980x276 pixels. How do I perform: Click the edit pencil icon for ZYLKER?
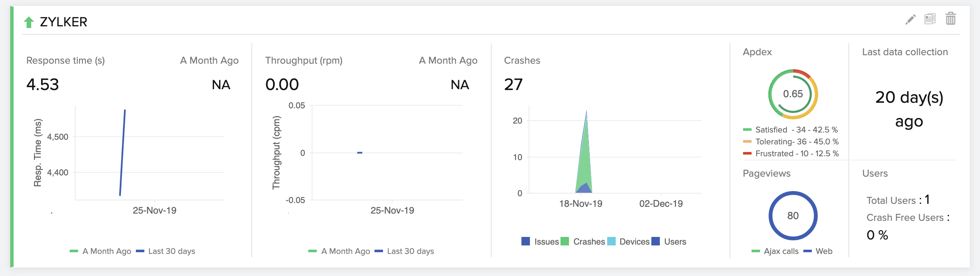910,20
